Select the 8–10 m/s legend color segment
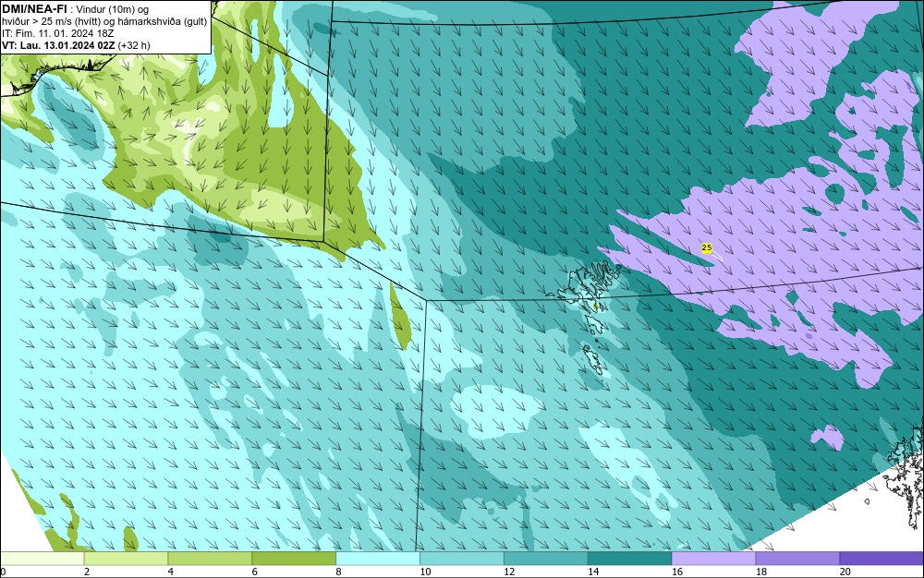This screenshot has width=924, height=578. pyautogui.click(x=378, y=558)
